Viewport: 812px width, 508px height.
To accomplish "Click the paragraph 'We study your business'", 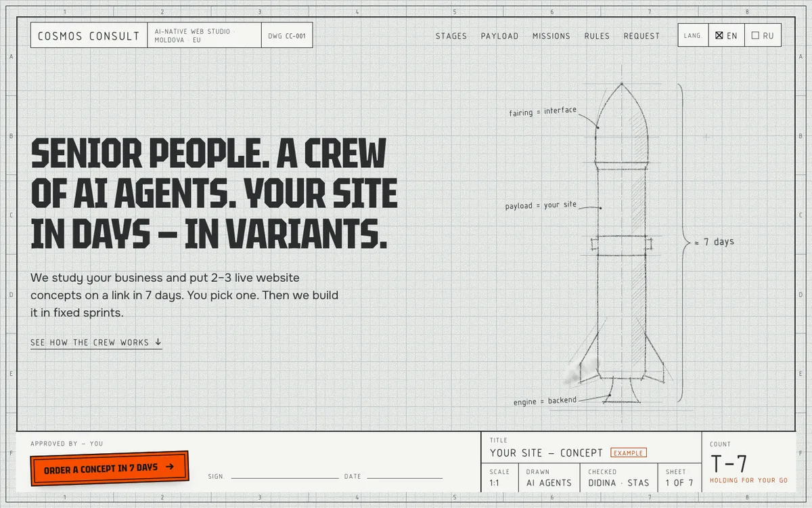I will 185,295.
